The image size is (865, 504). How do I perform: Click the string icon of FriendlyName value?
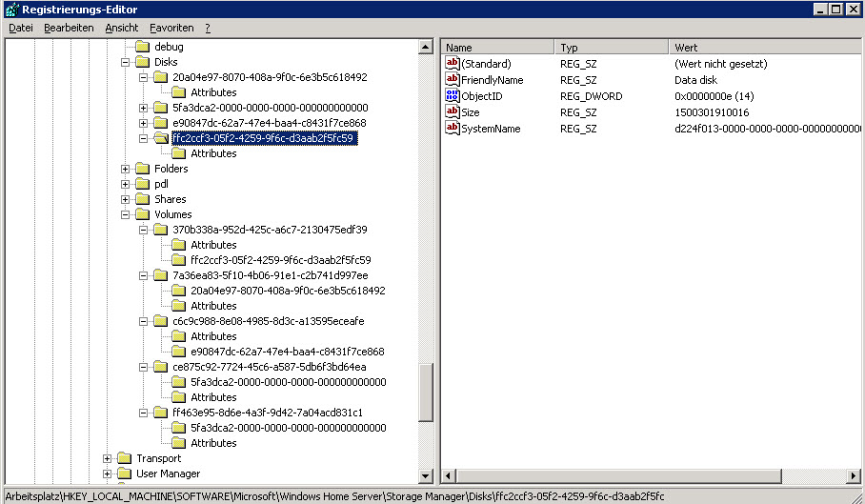click(453, 79)
